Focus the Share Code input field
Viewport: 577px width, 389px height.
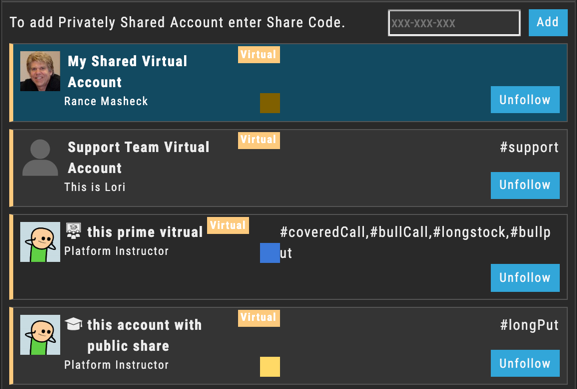click(454, 23)
